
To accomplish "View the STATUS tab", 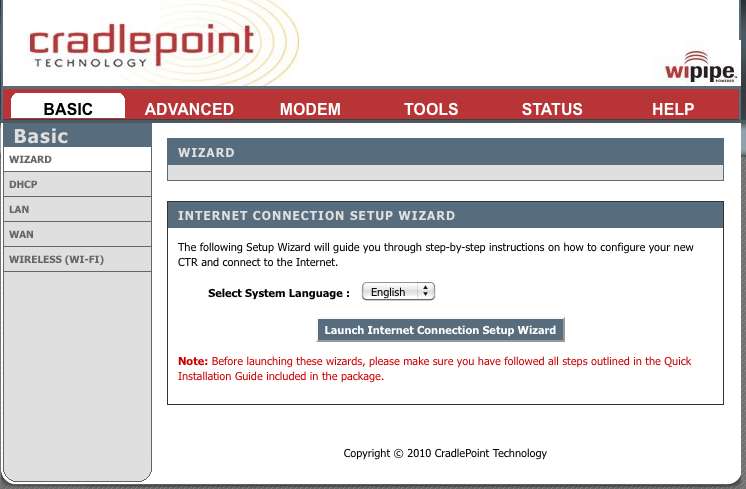I will point(552,109).
